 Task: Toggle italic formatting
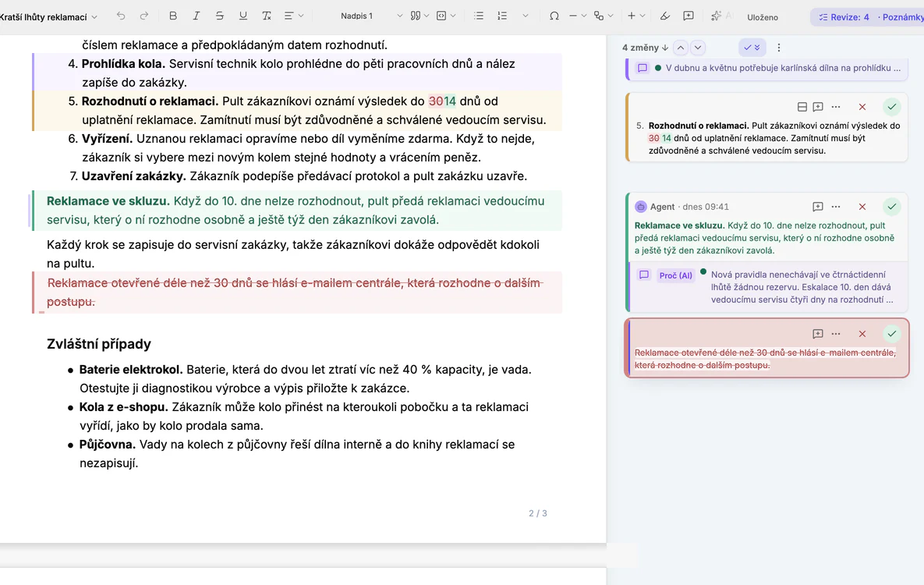point(196,16)
